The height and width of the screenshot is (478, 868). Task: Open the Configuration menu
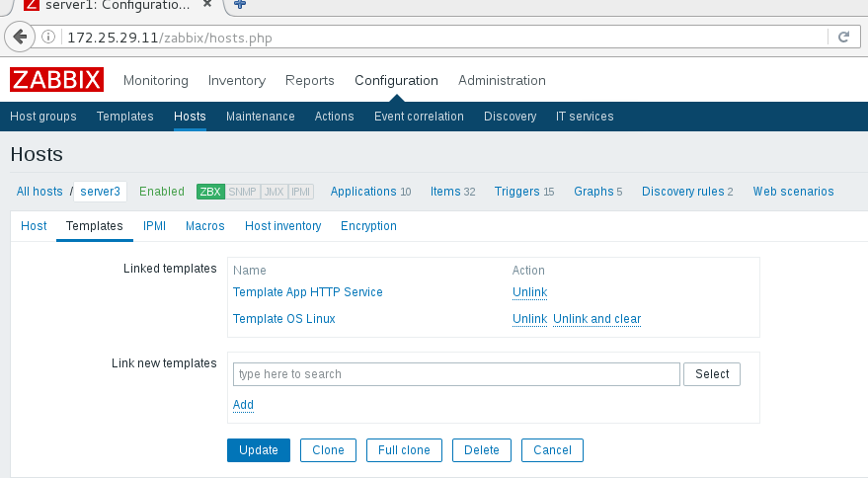click(396, 80)
